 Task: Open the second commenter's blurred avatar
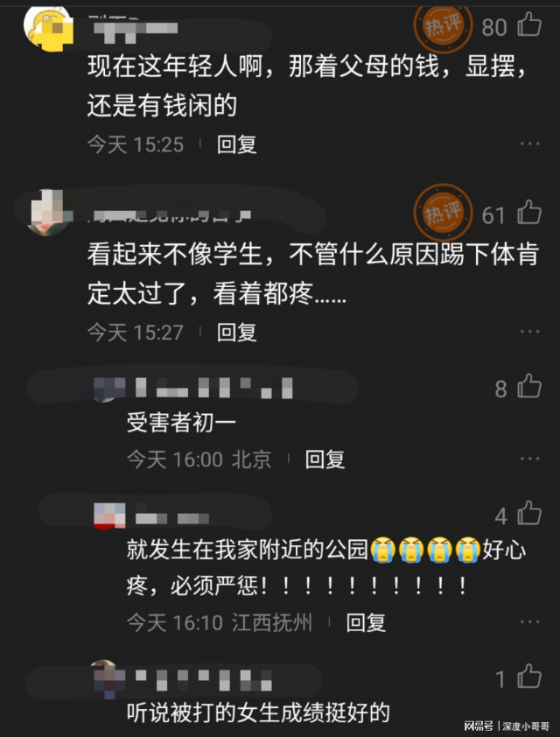(48, 213)
